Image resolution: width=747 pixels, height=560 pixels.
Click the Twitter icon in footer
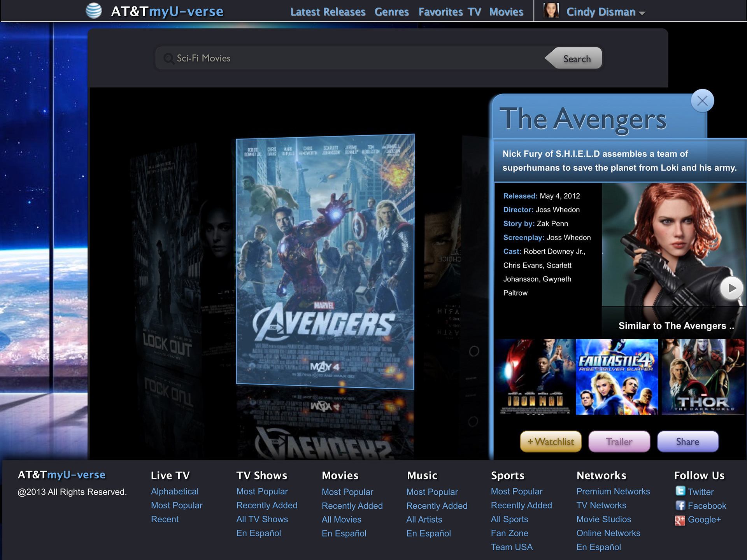pyautogui.click(x=680, y=491)
